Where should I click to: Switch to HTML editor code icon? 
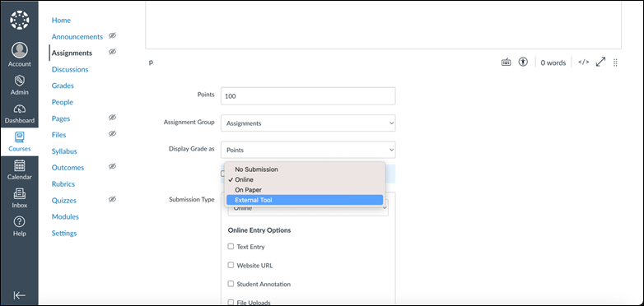584,62
